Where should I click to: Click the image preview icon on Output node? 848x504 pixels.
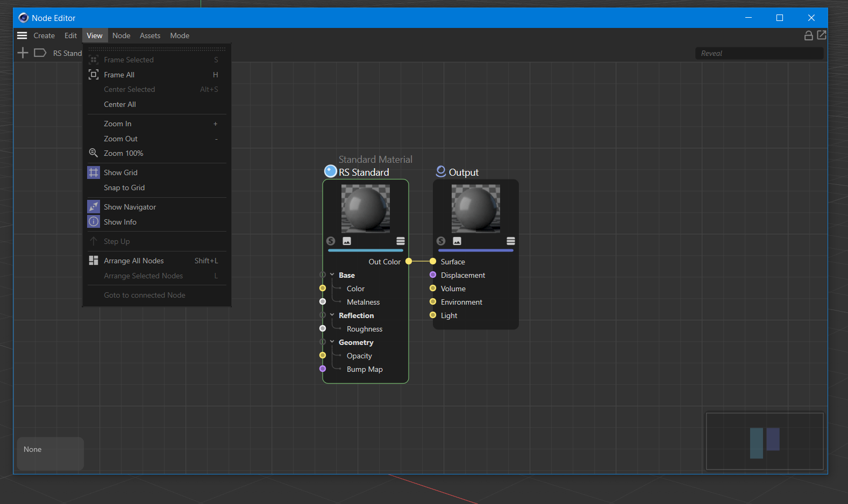(x=457, y=241)
